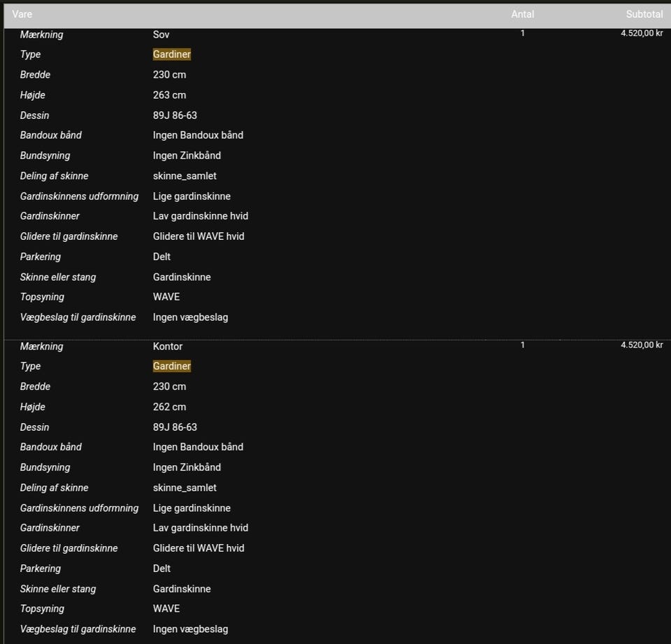
Task: Click the Antal column header
Action: coord(522,14)
